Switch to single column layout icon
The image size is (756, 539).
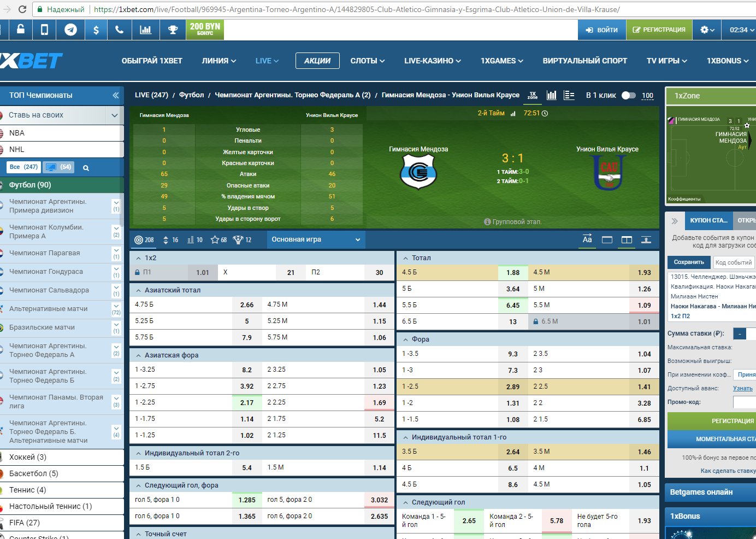607,240
